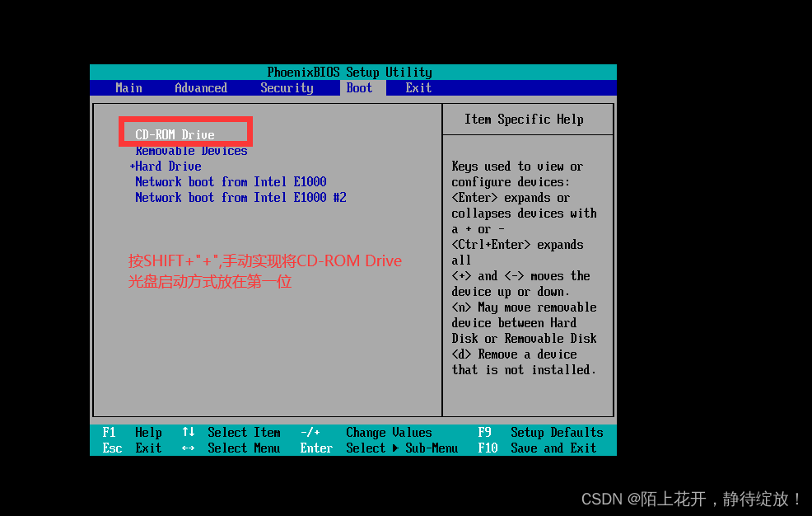Select the CD-ROM Drive boot entry
The image size is (812, 516).
175,134
